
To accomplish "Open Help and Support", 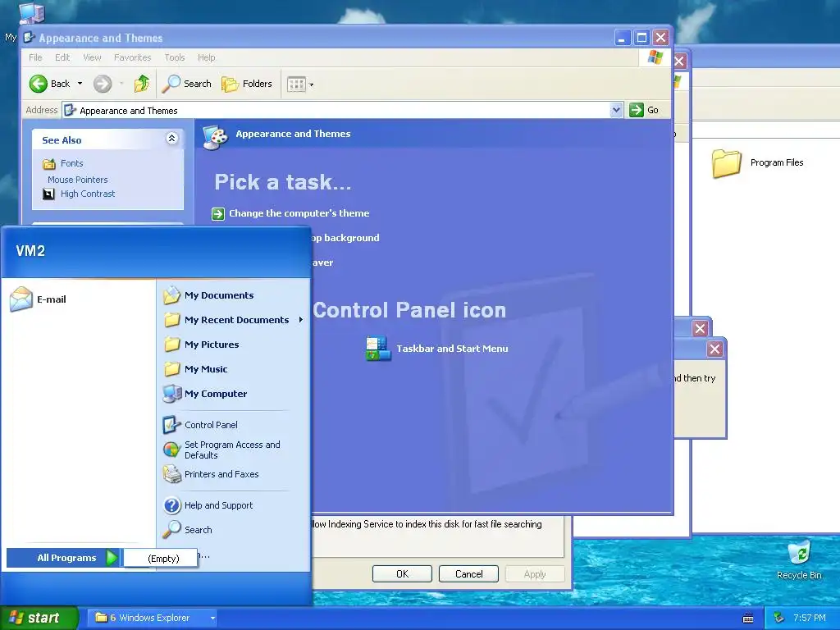I will (218, 505).
